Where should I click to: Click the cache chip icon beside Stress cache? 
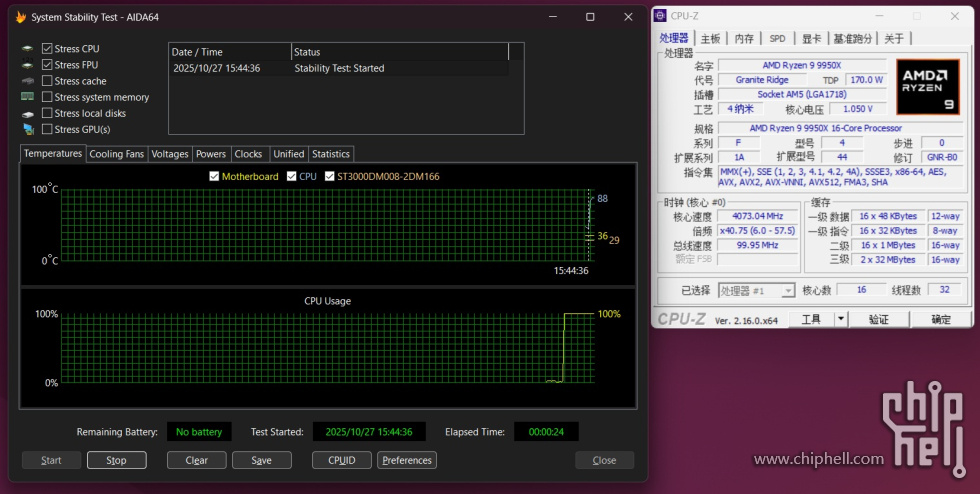tap(28, 81)
